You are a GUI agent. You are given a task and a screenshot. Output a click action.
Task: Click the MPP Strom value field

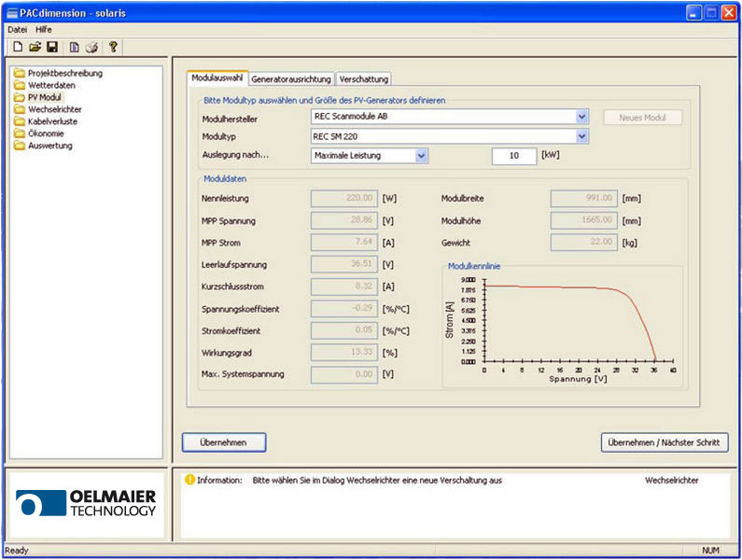pos(344,243)
